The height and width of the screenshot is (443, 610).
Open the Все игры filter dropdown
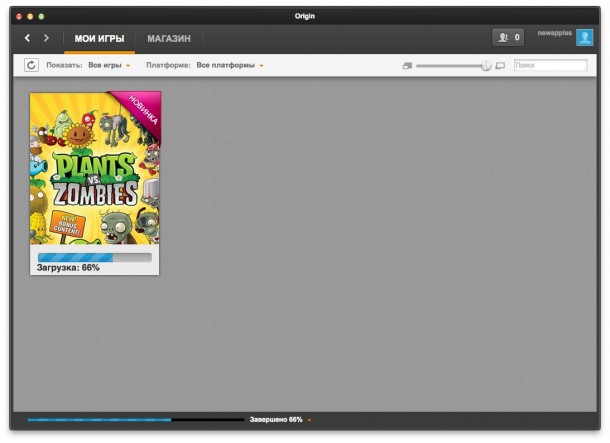[109, 65]
